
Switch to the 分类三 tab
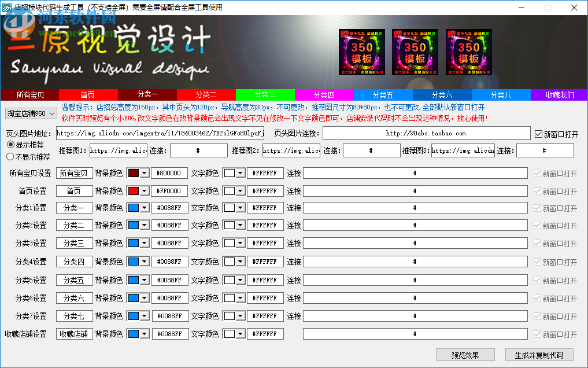[264, 94]
